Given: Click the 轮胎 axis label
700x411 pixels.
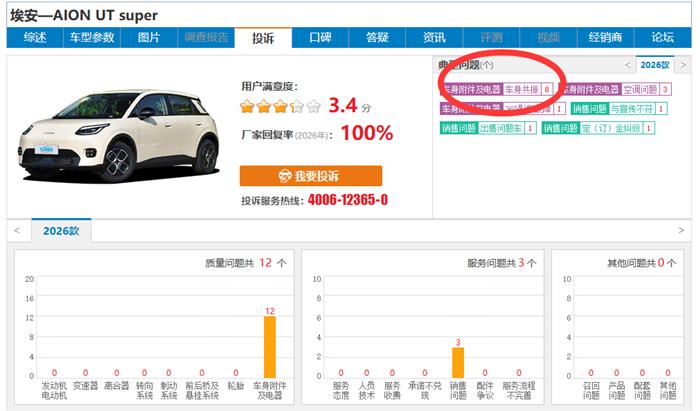Looking at the screenshot, I should [x=236, y=386].
